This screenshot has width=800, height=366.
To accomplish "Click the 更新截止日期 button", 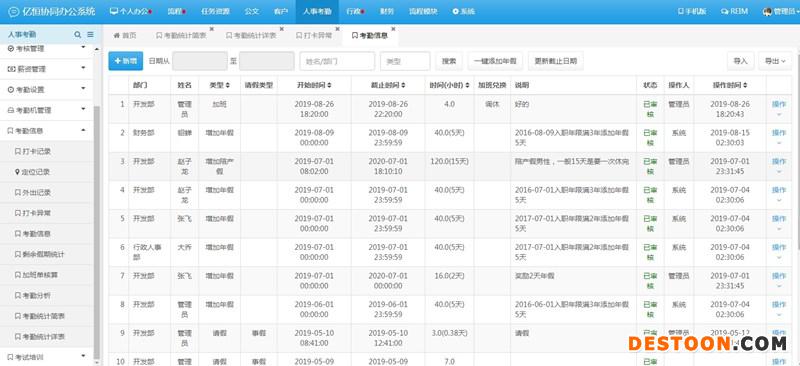I will click(x=556, y=61).
